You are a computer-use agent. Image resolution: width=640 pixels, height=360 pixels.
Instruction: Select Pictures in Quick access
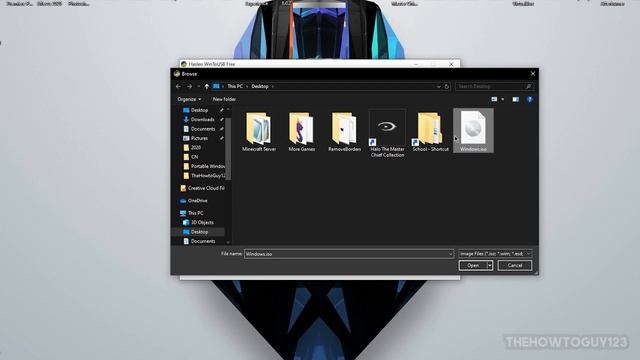[199, 138]
